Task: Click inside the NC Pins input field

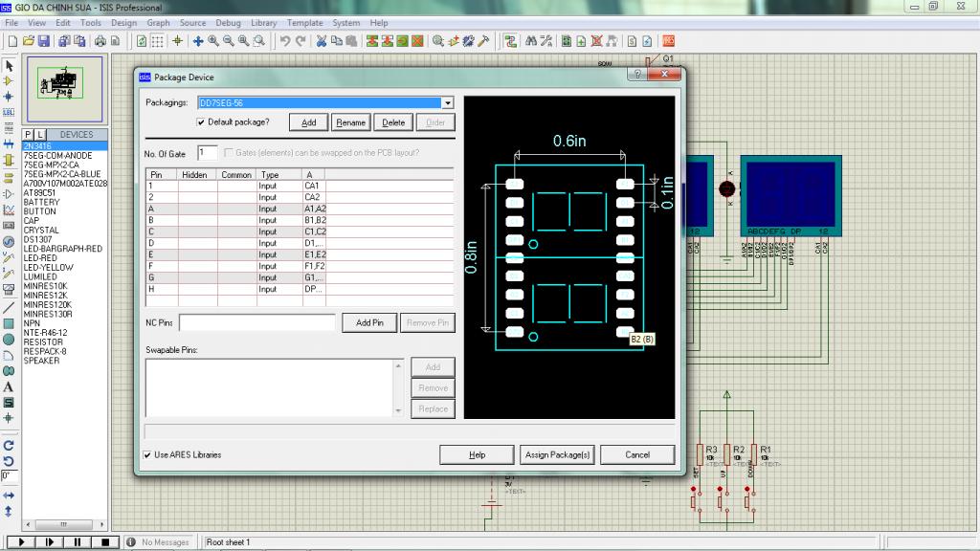Action: click(256, 323)
